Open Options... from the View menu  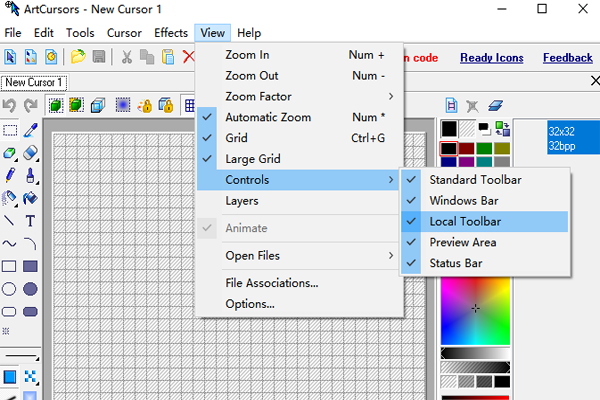click(x=250, y=304)
